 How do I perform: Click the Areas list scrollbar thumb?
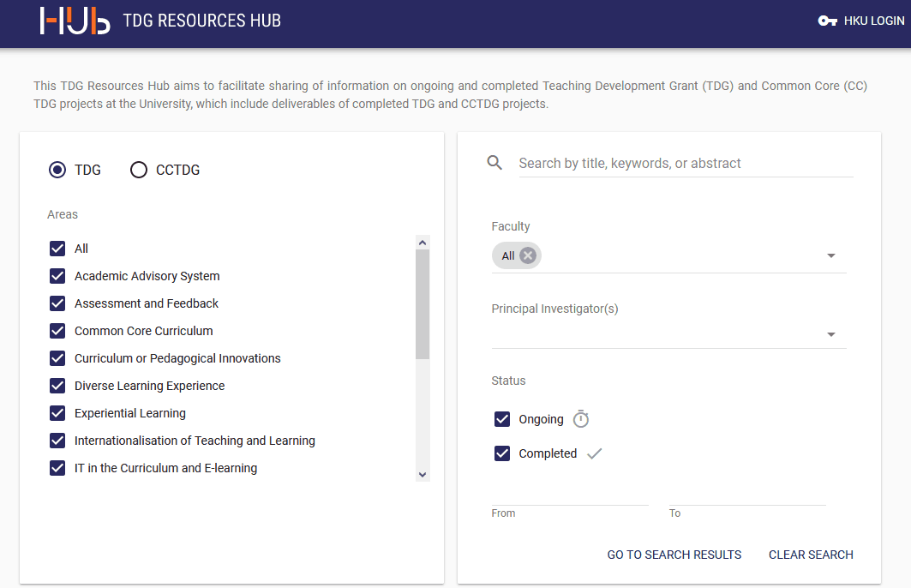[423, 304]
